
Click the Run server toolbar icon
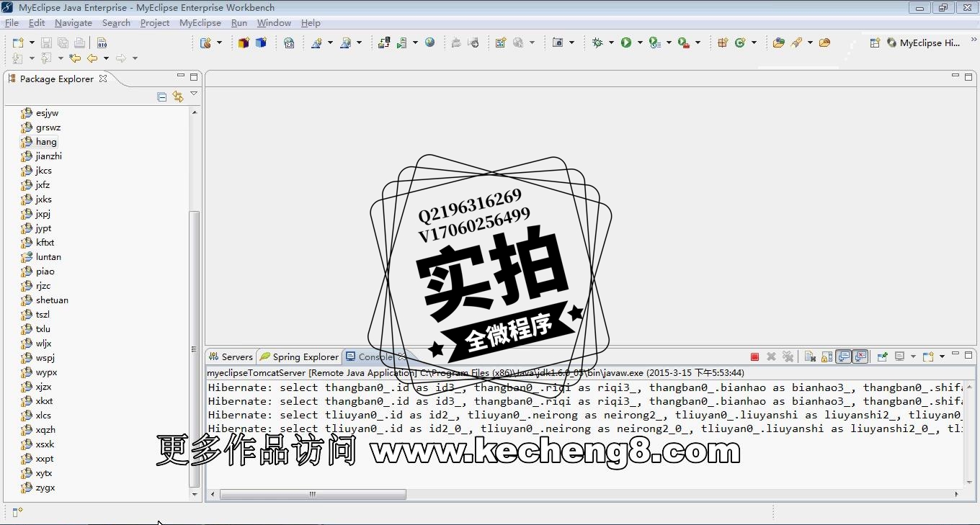point(401,42)
